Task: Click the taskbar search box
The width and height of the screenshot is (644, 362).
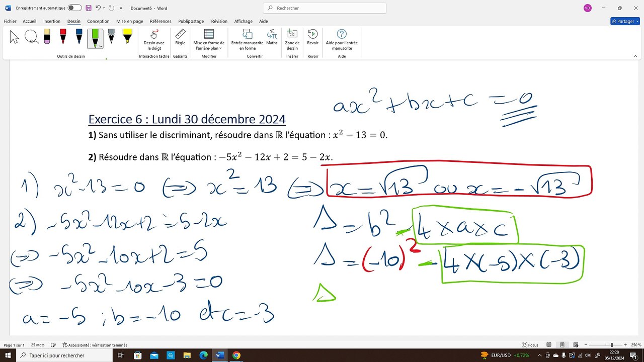Action: (x=64, y=355)
